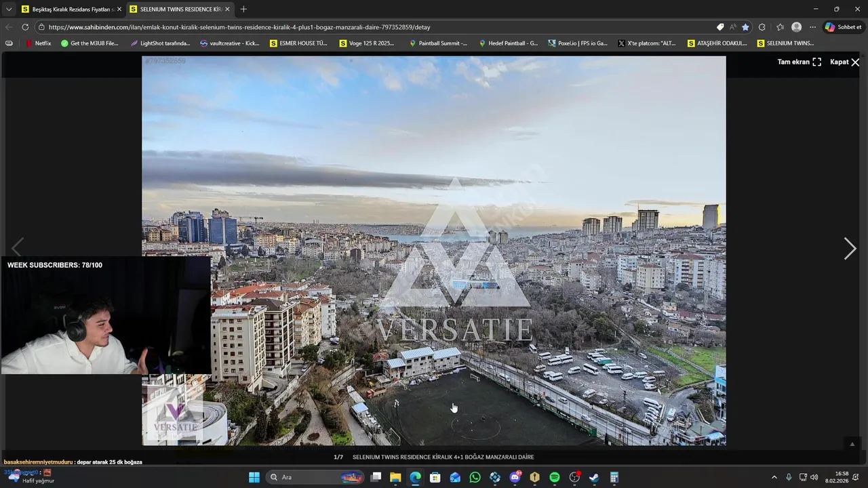Open the browser profile avatar
The image size is (868, 488).
(797, 27)
